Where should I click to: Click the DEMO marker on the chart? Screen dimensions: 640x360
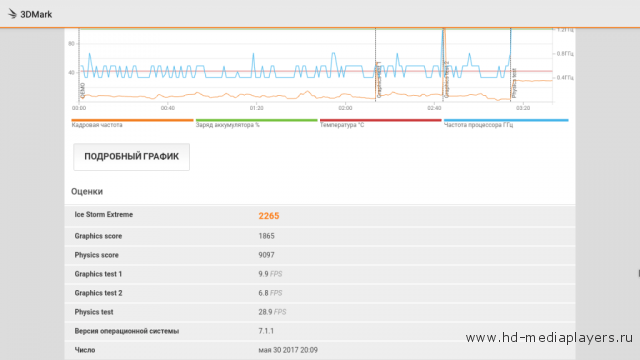click(x=83, y=90)
